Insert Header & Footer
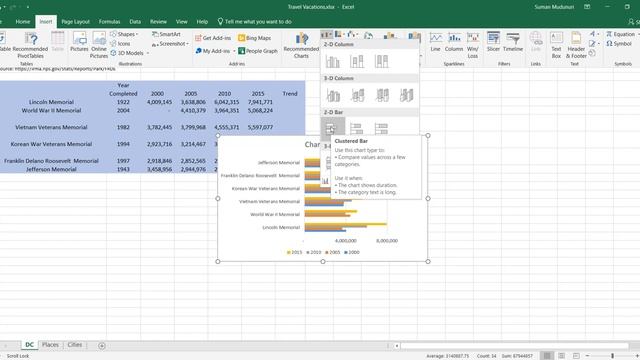640x360 pixels. (x=576, y=45)
